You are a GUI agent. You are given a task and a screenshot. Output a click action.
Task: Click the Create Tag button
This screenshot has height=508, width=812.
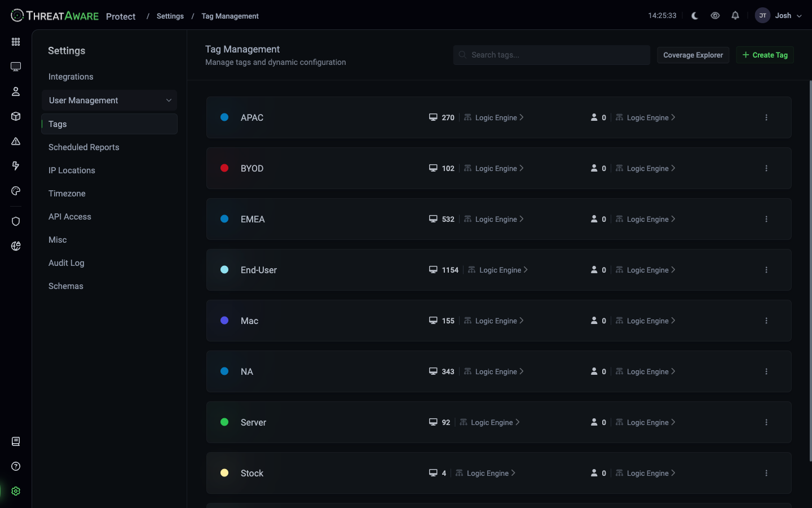coord(765,55)
